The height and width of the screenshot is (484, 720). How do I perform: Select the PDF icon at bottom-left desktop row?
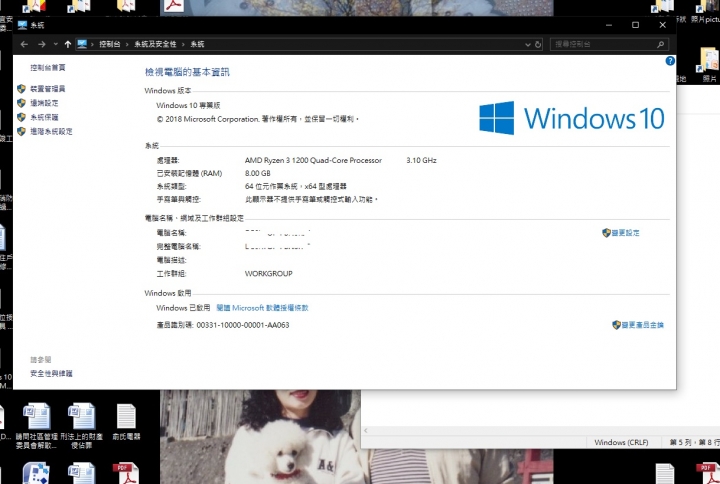coord(126,473)
